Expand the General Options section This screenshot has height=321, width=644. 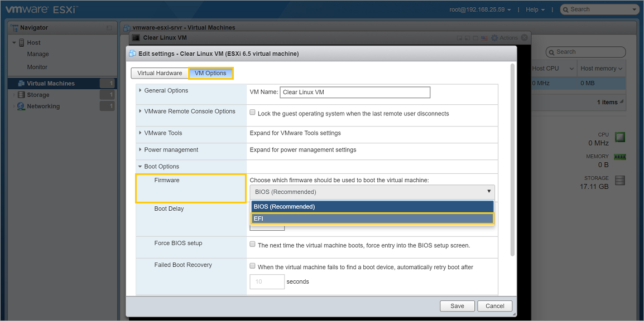(x=140, y=90)
